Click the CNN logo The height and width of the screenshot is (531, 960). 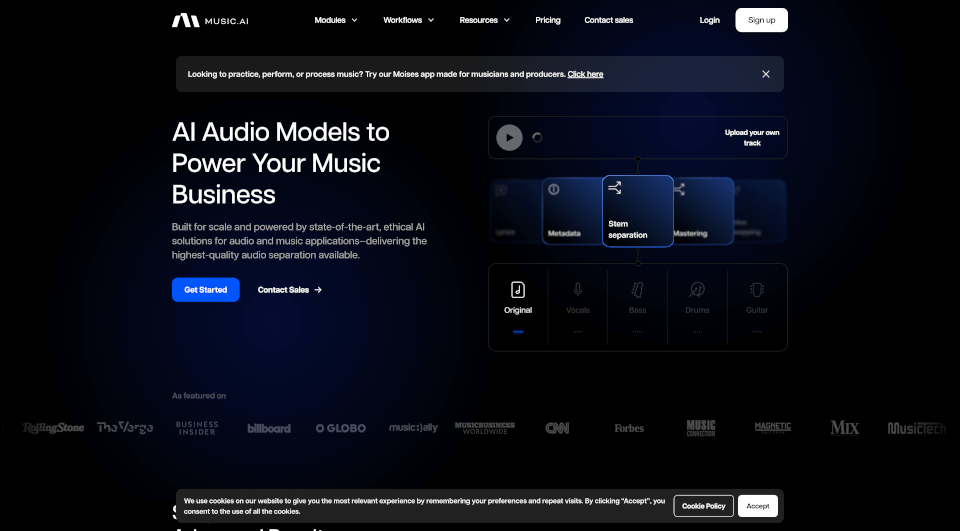click(557, 428)
